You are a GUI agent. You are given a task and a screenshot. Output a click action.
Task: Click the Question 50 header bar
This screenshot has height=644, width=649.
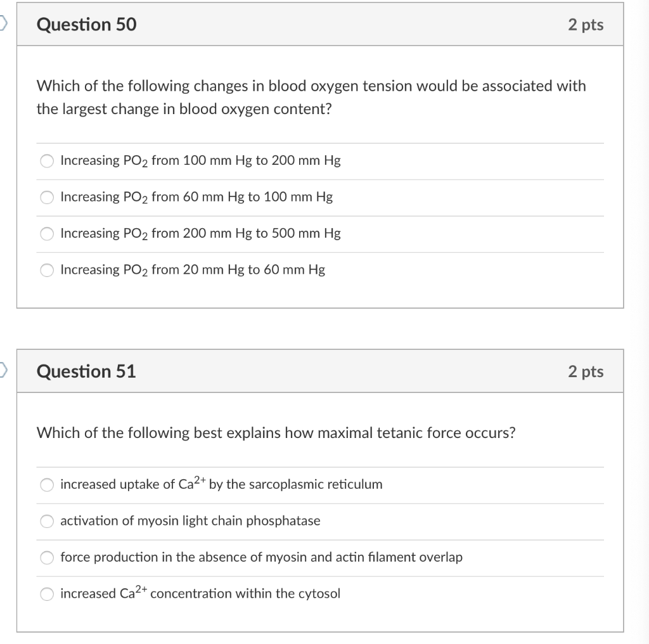click(320, 25)
